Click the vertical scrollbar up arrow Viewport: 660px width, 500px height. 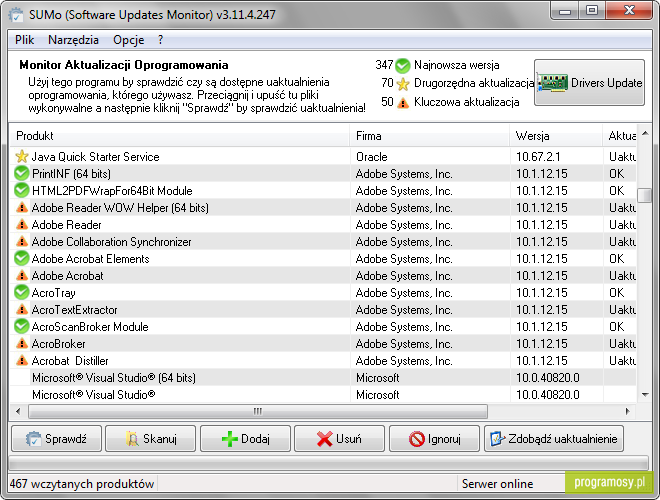(645, 134)
